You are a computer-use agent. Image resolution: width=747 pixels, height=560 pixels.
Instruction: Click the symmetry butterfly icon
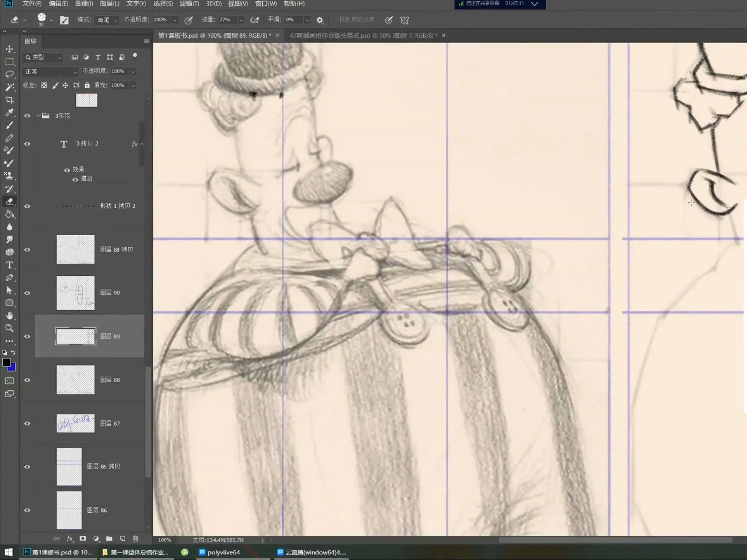[404, 20]
